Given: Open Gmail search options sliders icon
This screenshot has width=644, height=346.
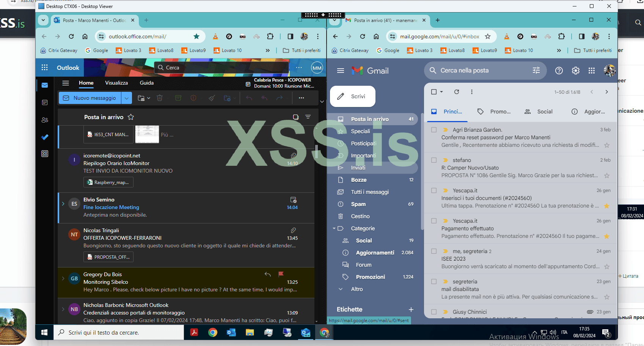Looking at the screenshot, I should pos(536,70).
